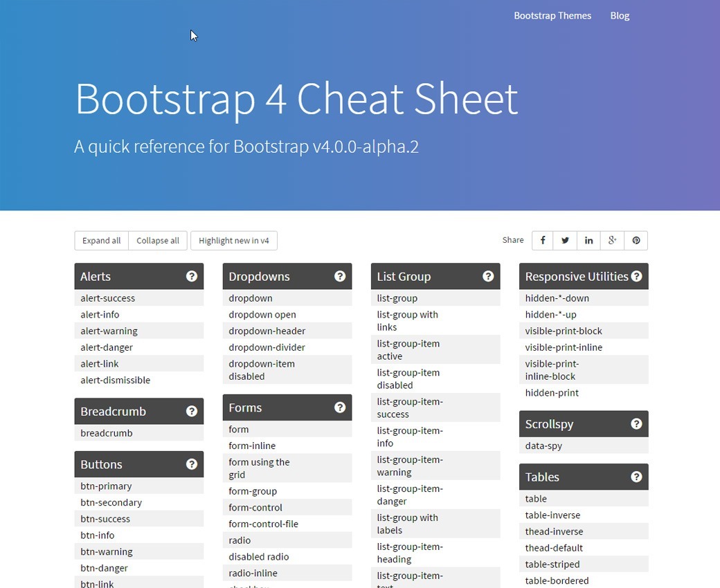720x588 pixels.
Task: Click the Forms section help icon
Action: pos(340,408)
